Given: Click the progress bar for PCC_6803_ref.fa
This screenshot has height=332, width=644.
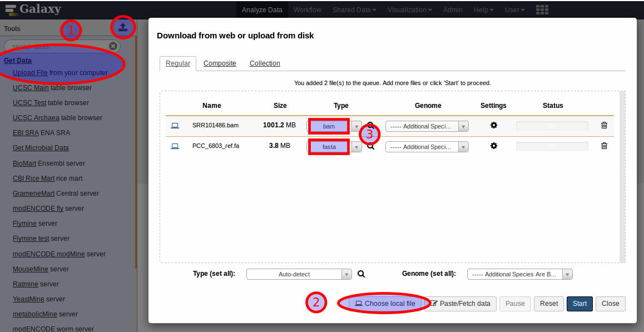Looking at the screenshot, I should 552,147.
